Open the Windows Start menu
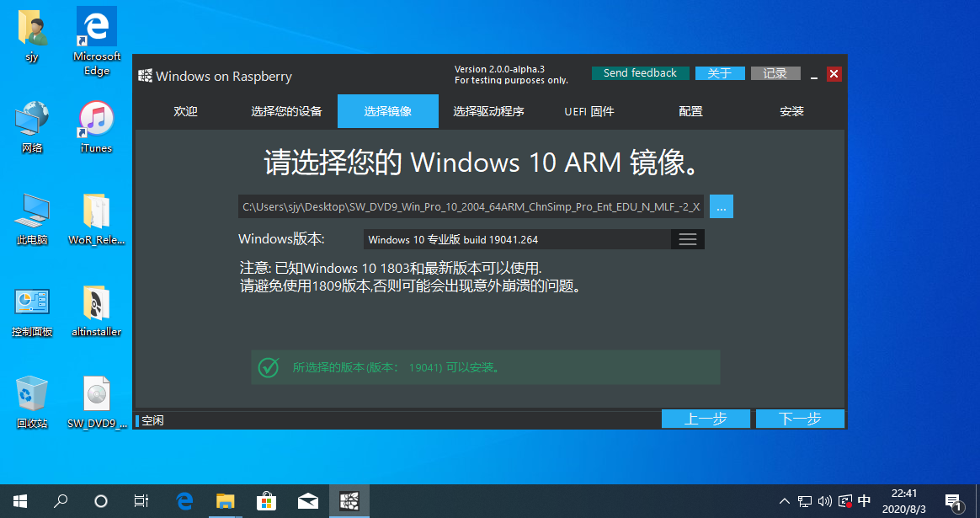This screenshot has width=980, height=518. [20, 501]
